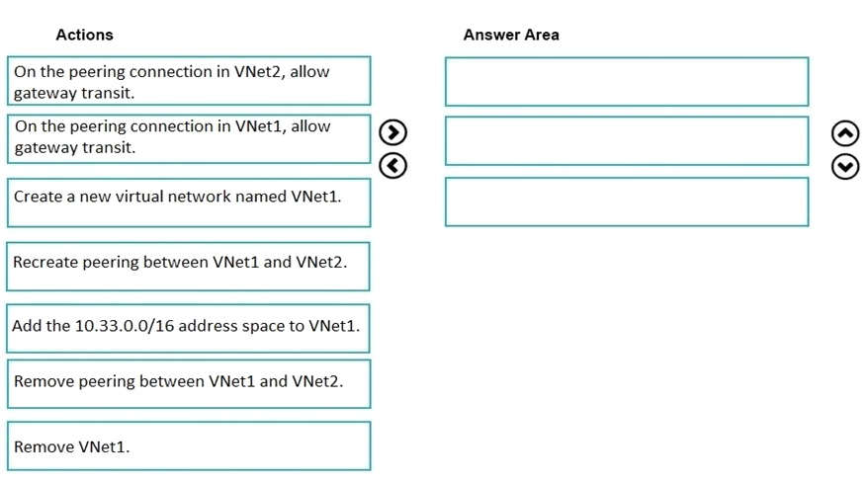Click the Answer Area heading
This screenshot has height=482, width=868.
(511, 35)
